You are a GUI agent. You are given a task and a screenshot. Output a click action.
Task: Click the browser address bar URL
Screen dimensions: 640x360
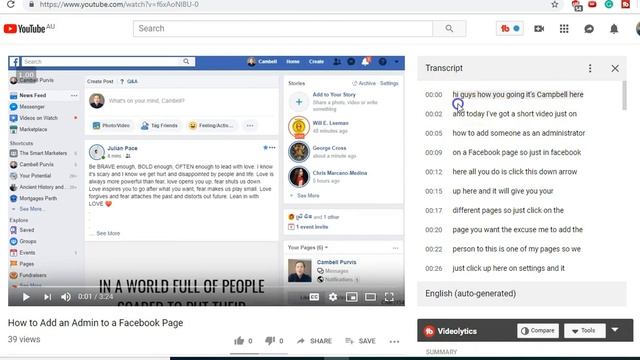(119, 4)
